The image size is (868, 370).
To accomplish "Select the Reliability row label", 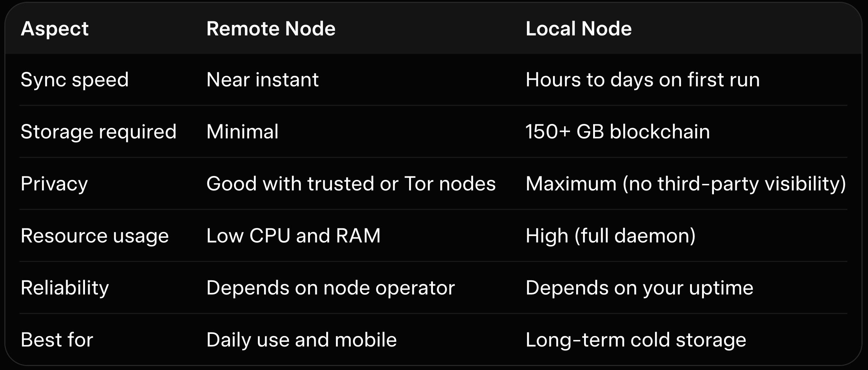I will tap(65, 288).
